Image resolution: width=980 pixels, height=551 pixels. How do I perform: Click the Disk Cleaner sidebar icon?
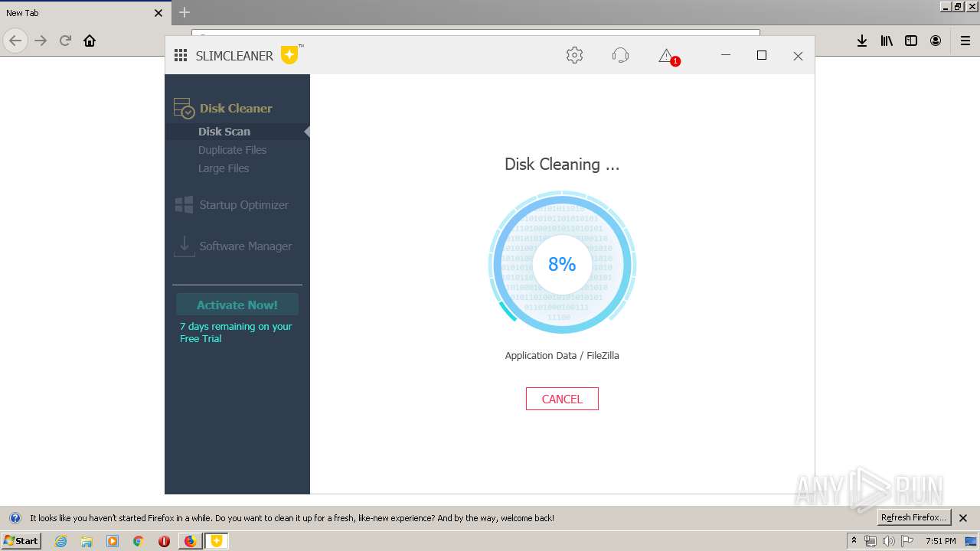(184, 109)
